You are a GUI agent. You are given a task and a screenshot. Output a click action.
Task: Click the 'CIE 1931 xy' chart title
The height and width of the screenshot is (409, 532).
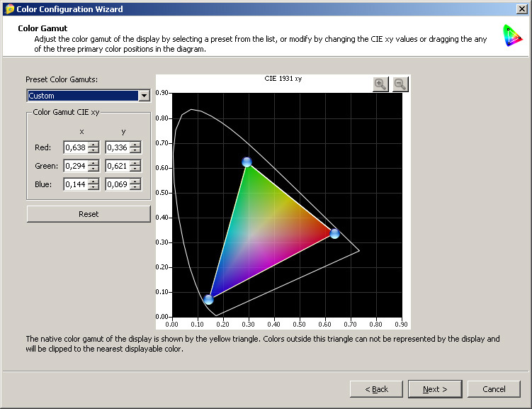point(283,79)
